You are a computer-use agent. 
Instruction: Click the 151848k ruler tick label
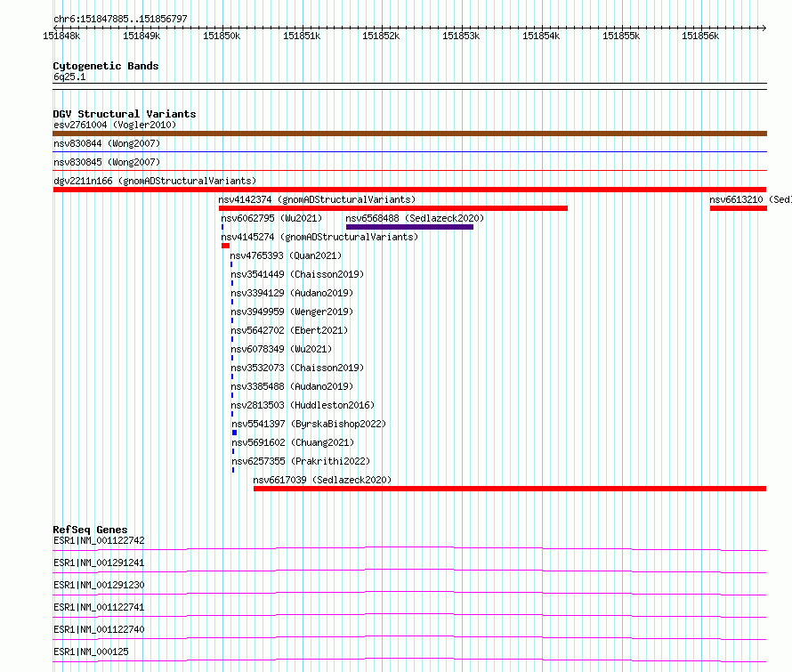(61, 36)
